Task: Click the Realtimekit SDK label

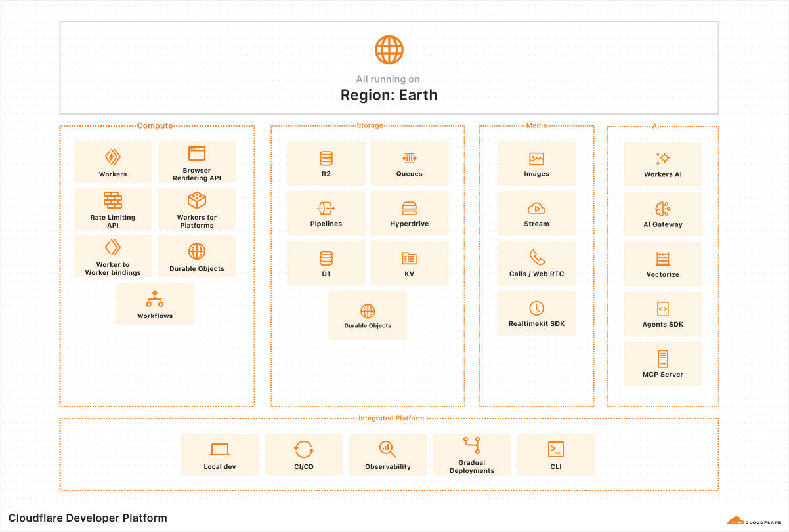Action: [x=537, y=324]
